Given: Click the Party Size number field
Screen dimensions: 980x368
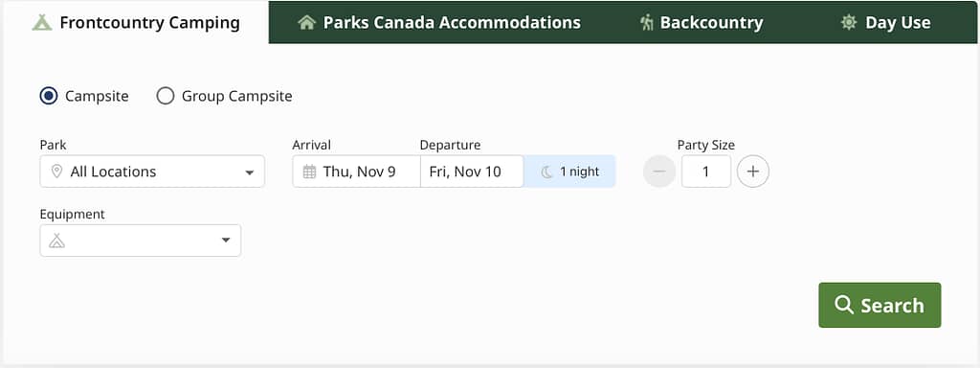Looking at the screenshot, I should point(706,172).
